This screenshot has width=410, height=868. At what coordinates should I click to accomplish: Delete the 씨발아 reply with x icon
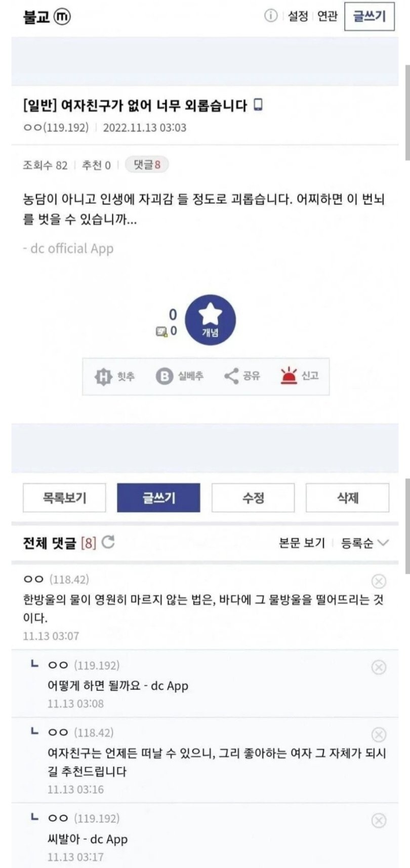tap(379, 820)
